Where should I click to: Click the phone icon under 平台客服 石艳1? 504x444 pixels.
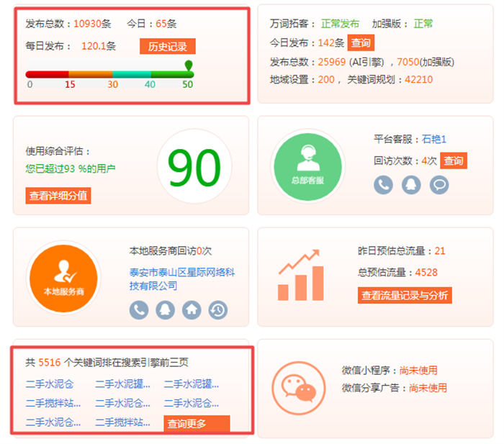383,185
